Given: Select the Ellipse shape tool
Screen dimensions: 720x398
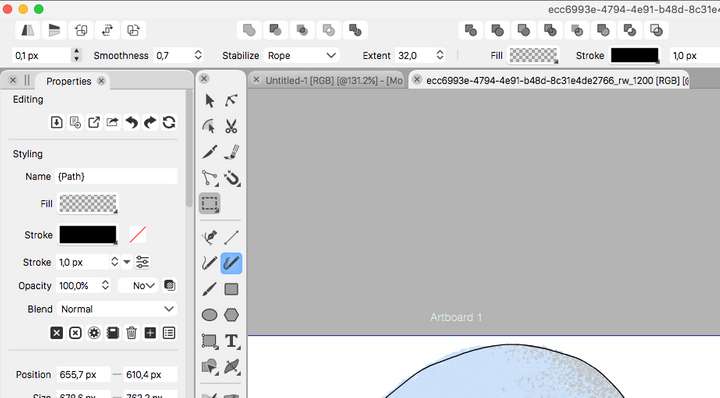Looking at the screenshot, I should (209, 315).
